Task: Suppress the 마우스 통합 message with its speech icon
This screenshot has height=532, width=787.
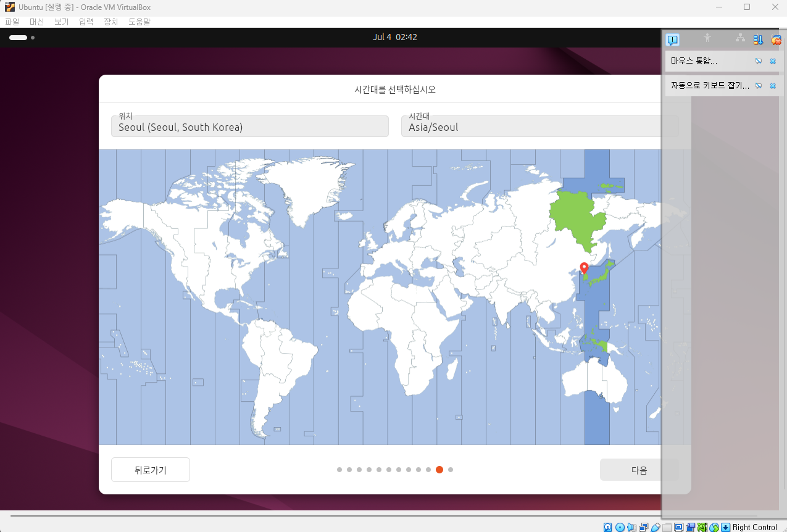Action: pos(759,61)
